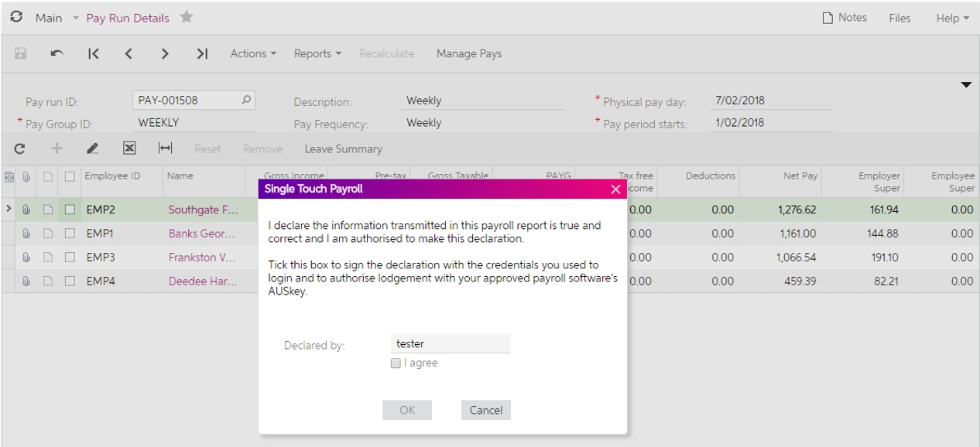980x447 pixels.
Task: Click the Pay run ID field
Action: [x=194, y=100]
